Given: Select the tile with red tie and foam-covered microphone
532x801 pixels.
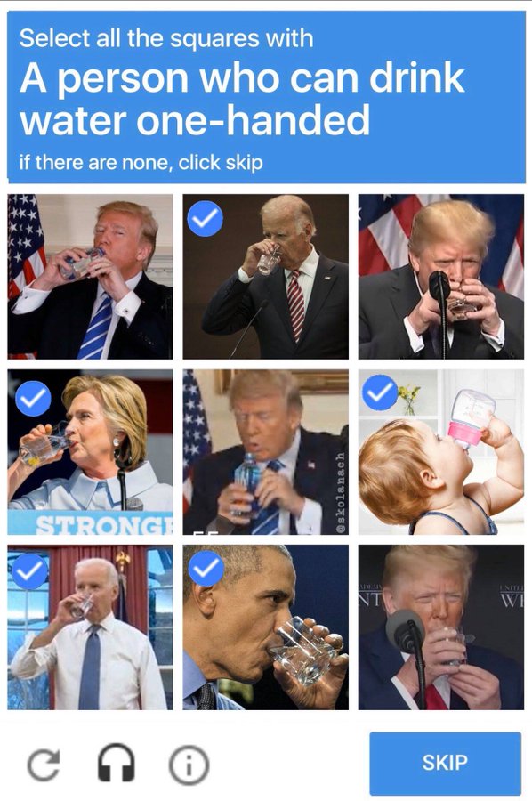Looking at the screenshot, I should click(441, 627).
